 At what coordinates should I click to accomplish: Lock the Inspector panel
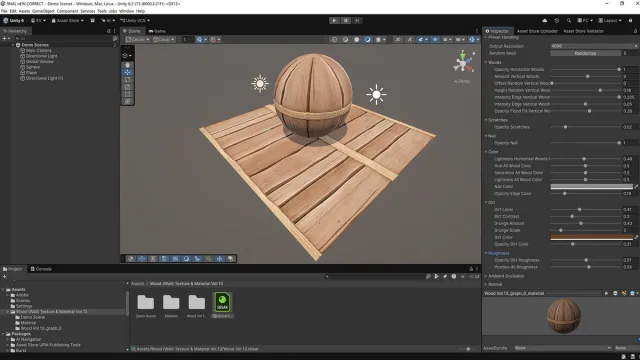(x=635, y=31)
